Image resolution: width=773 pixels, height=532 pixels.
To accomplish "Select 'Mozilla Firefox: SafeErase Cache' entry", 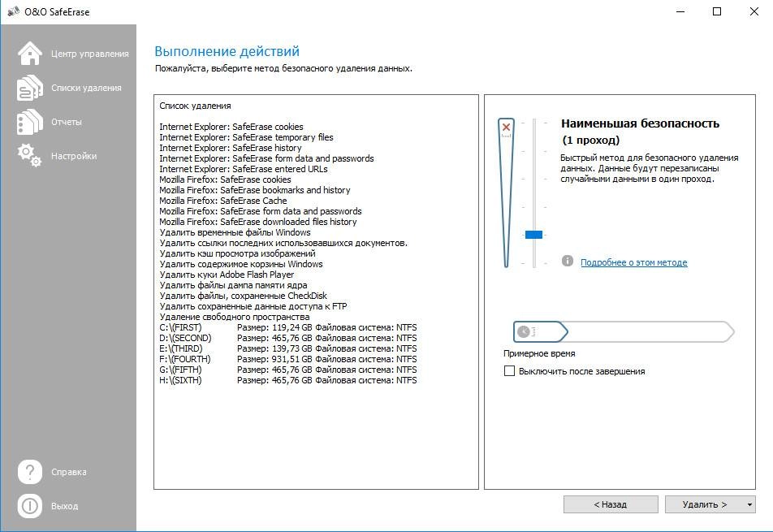I will [222, 201].
